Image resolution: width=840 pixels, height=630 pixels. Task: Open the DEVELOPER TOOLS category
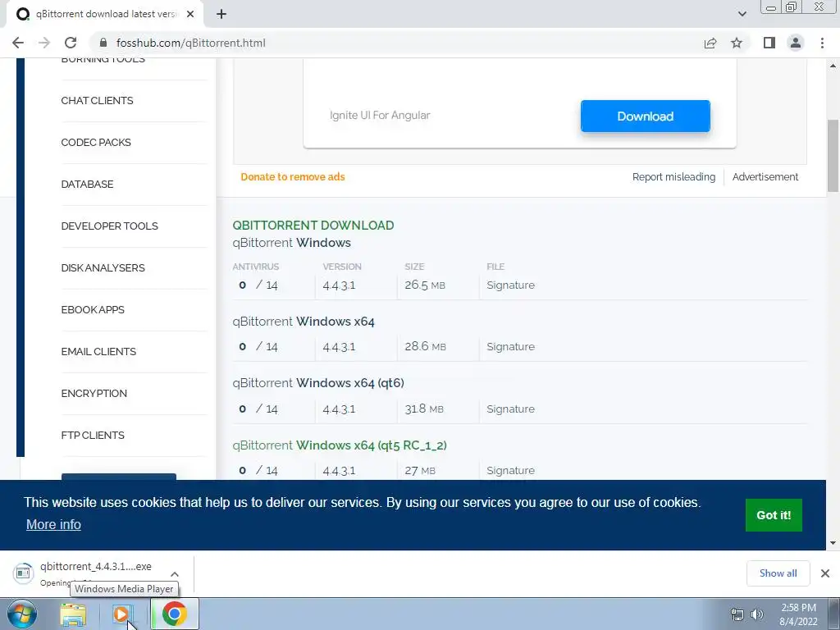point(109,226)
